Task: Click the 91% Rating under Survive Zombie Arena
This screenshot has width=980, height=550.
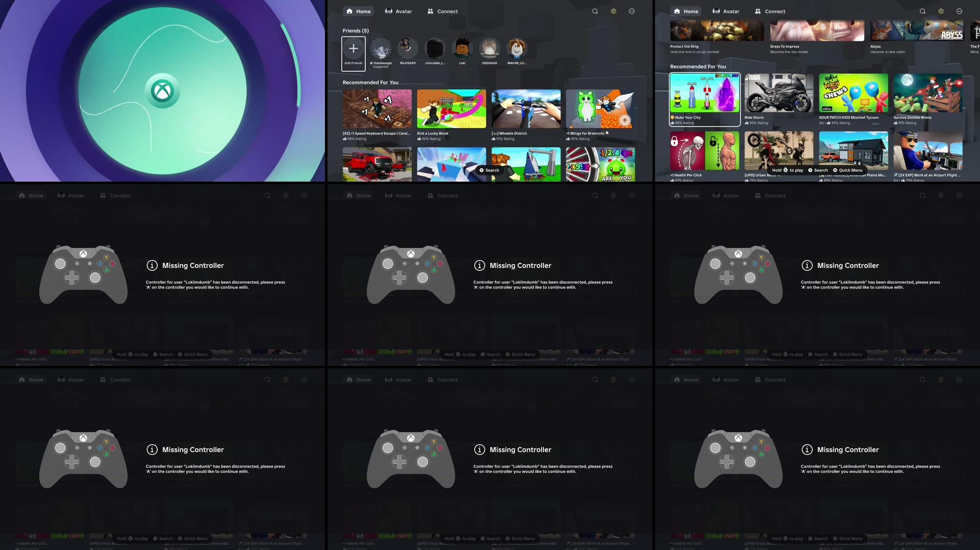Action: pos(905,123)
